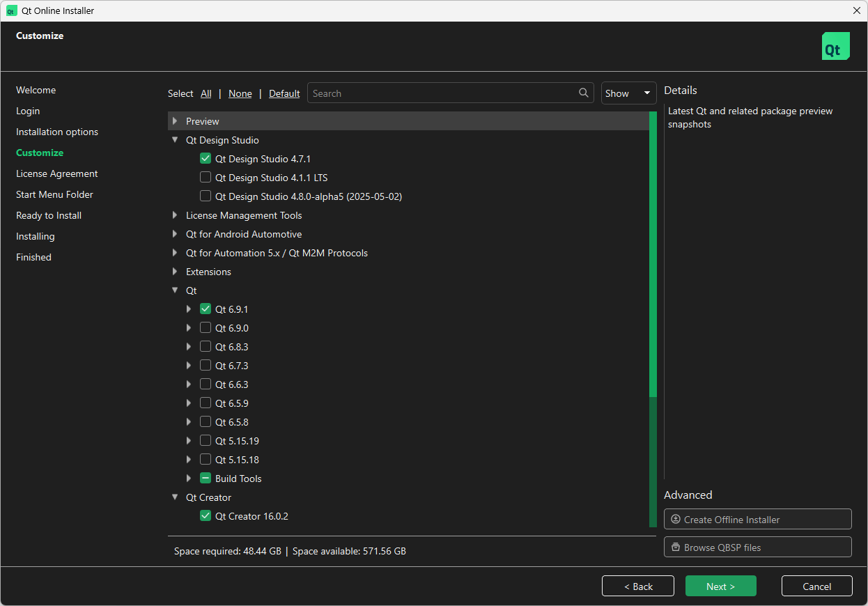Go to Installation options step
Viewport: 868px width, 606px height.
click(57, 132)
